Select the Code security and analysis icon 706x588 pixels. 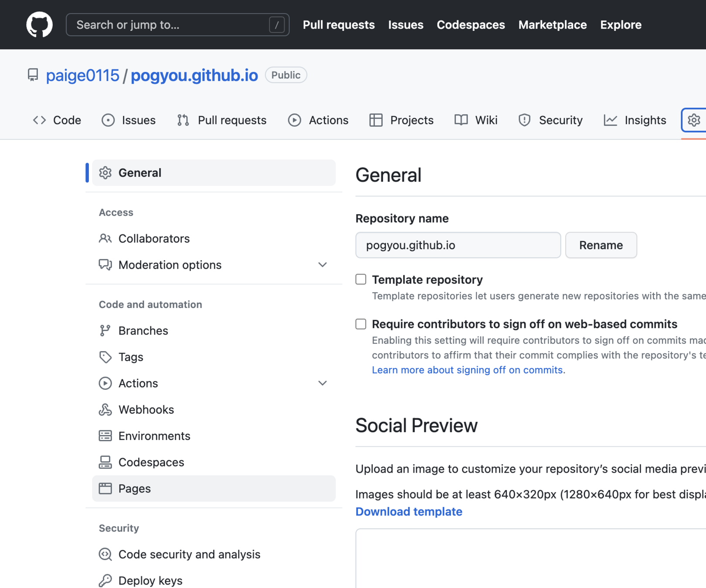pos(105,554)
